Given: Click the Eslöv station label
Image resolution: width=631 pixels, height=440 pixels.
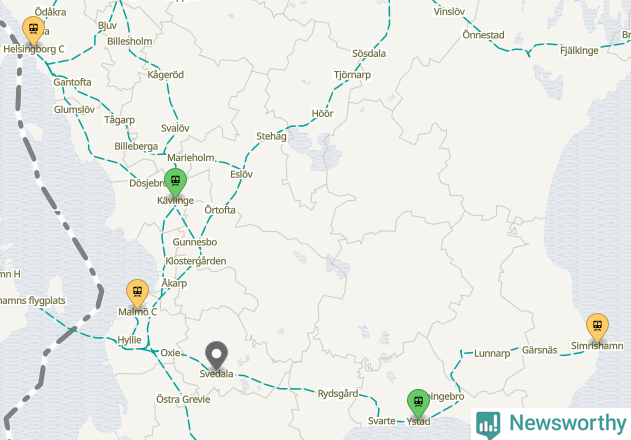Looking at the screenshot, I should point(241,174).
